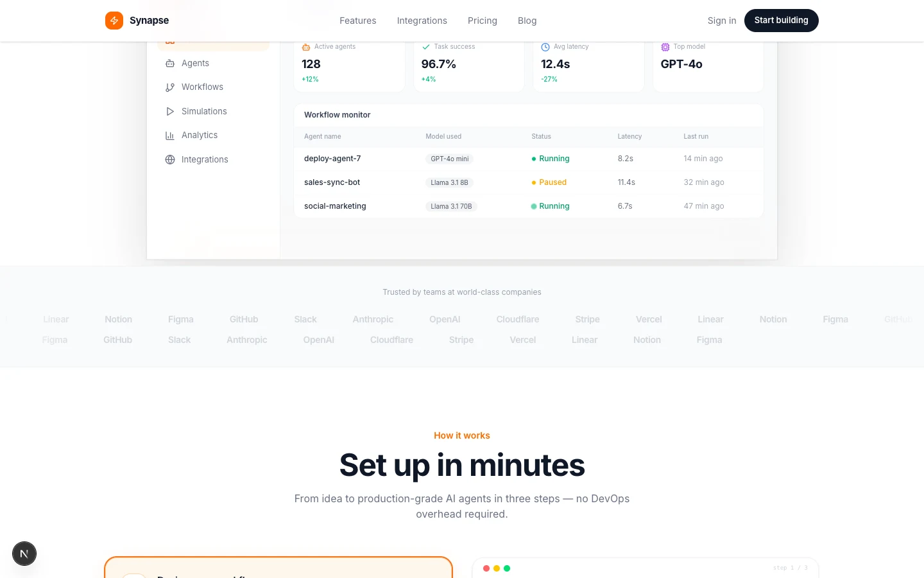The image size is (924, 578).
Task: Click the Active agents robot icon
Action: click(306, 47)
